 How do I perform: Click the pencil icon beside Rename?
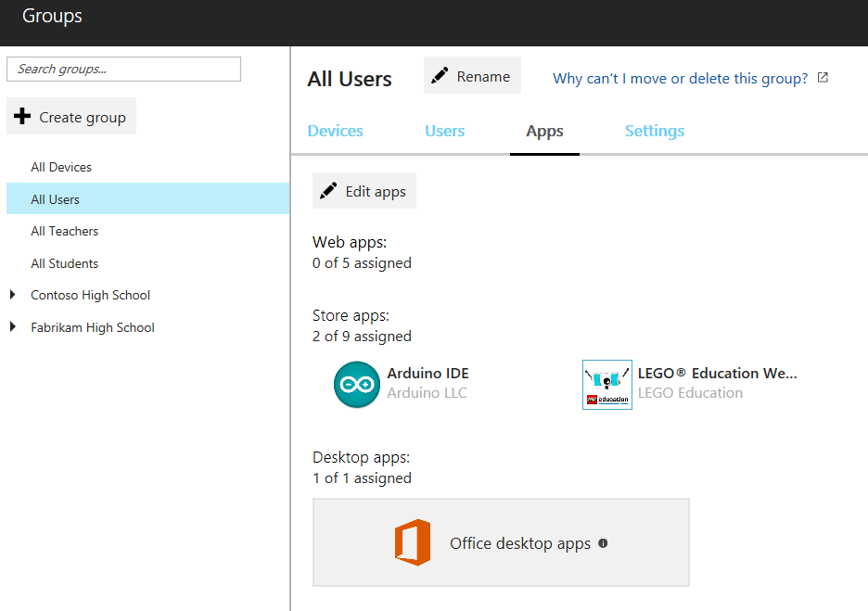440,75
